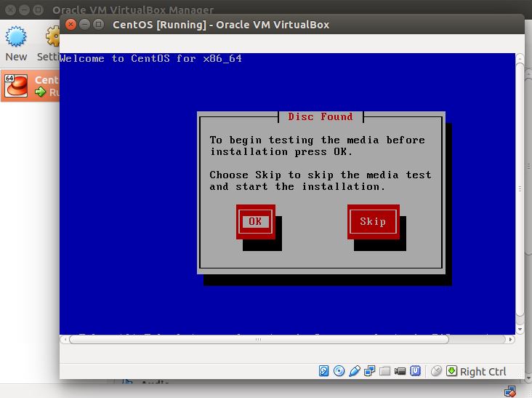
Task: Click the CentOS [Running] window title bar
Action: 291,25
